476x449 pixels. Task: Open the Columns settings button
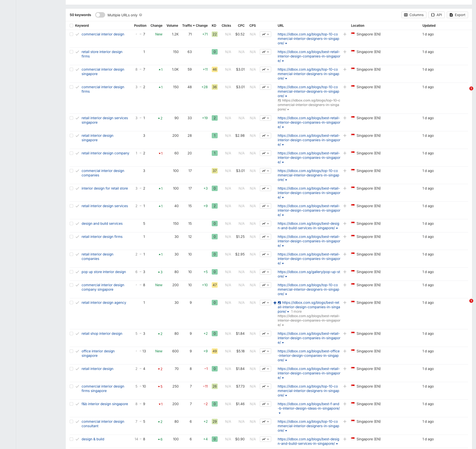[414, 15]
